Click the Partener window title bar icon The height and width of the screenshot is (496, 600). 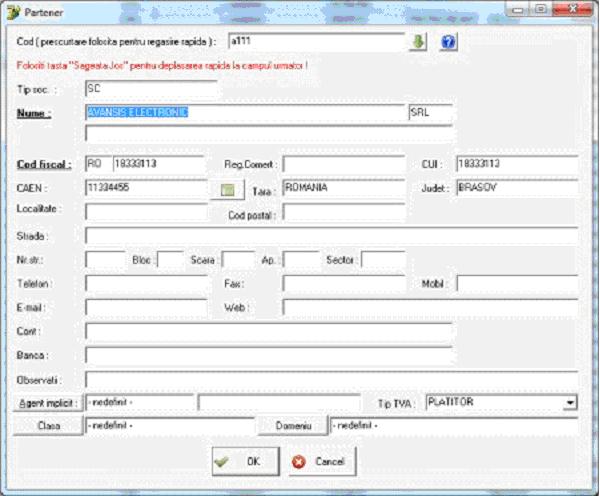click(x=13, y=9)
